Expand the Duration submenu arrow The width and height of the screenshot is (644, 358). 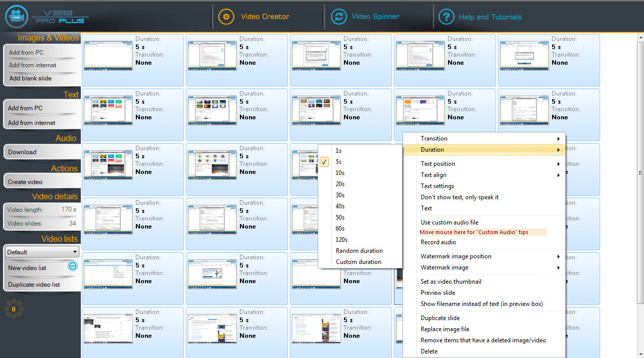559,150
